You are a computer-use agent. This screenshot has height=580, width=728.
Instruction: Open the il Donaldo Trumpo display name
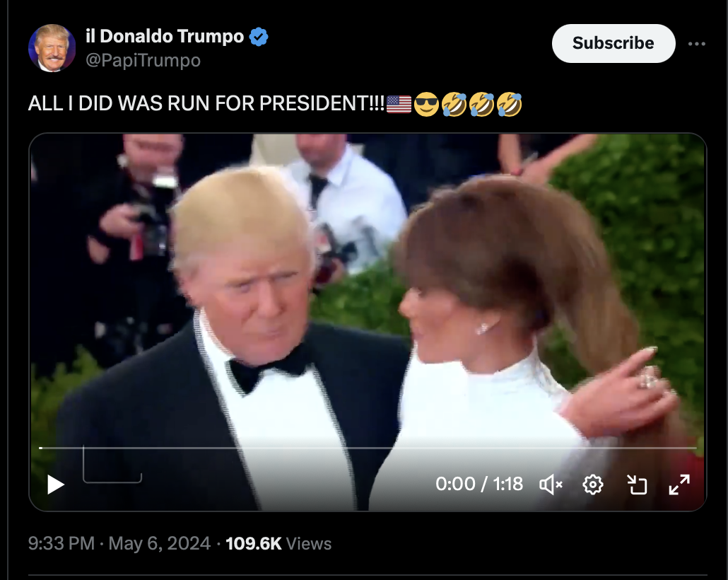[x=165, y=36]
